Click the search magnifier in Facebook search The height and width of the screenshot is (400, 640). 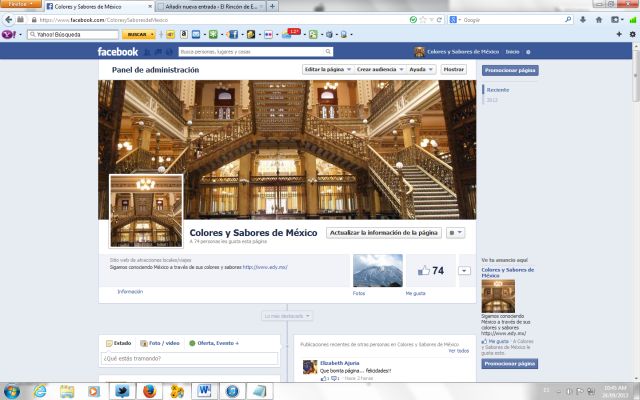(328, 52)
